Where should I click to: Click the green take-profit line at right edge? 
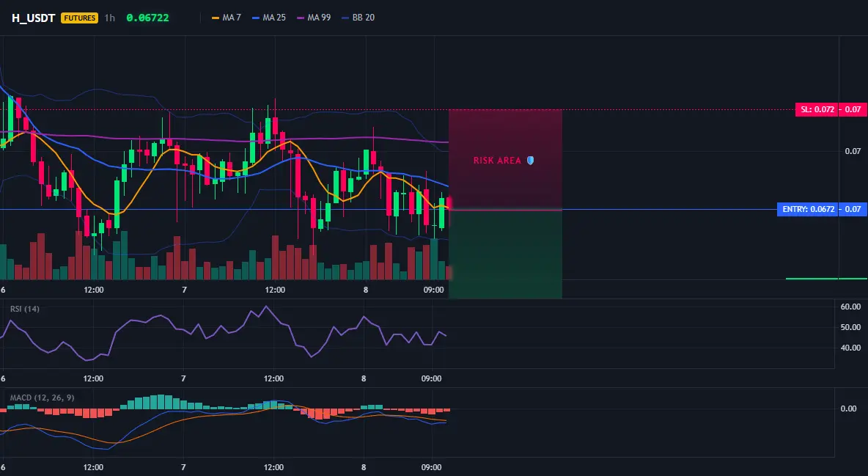(x=826, y=279)
